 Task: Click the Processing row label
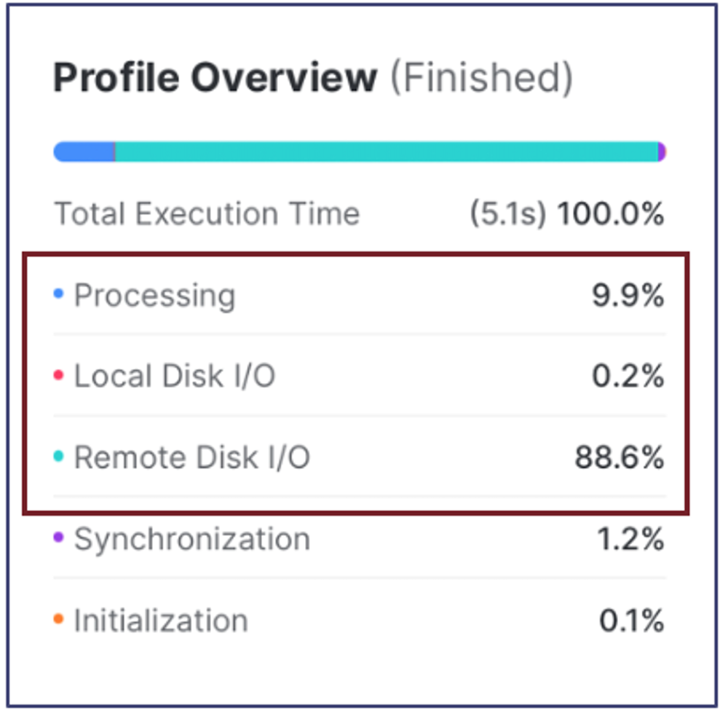[155, 297]
